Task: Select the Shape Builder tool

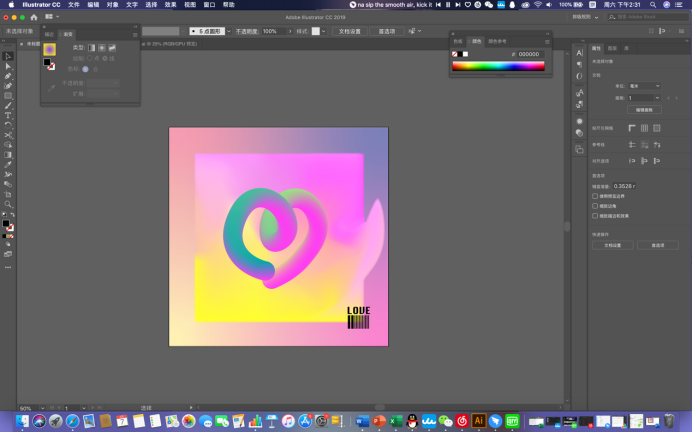Action: (8, 145)
